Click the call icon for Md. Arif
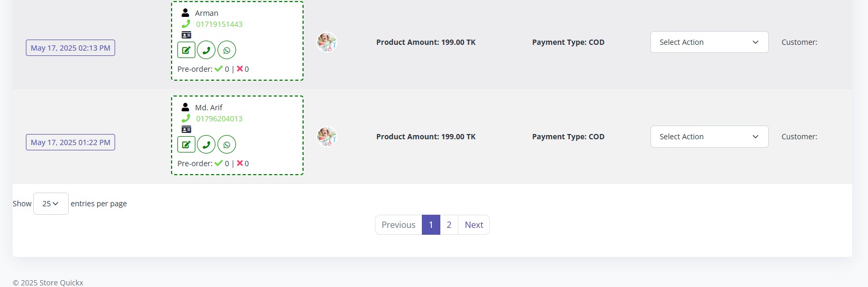 click(x=206, y=145)
